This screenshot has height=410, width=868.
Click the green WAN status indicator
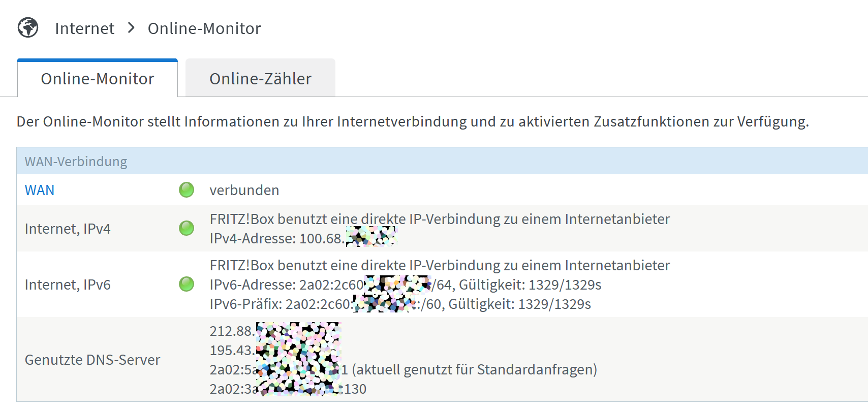coord(187,190)
